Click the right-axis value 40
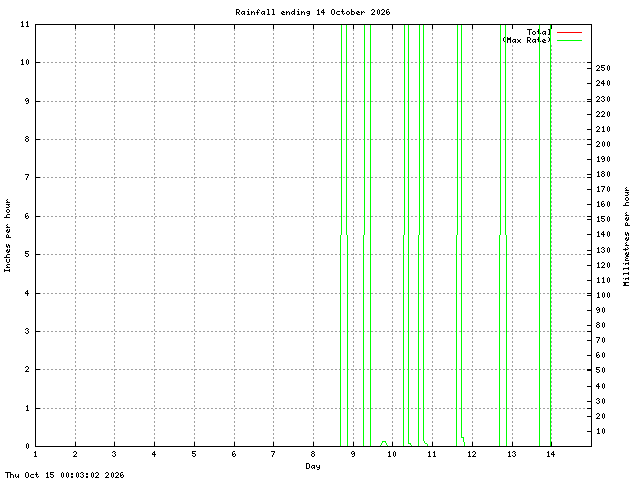 (x=600, y=386)
